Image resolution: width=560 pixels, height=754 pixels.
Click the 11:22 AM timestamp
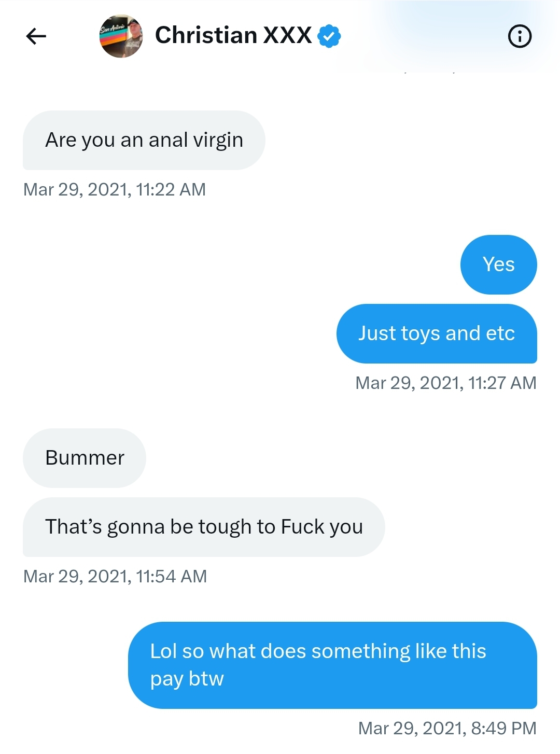(115, 190)
